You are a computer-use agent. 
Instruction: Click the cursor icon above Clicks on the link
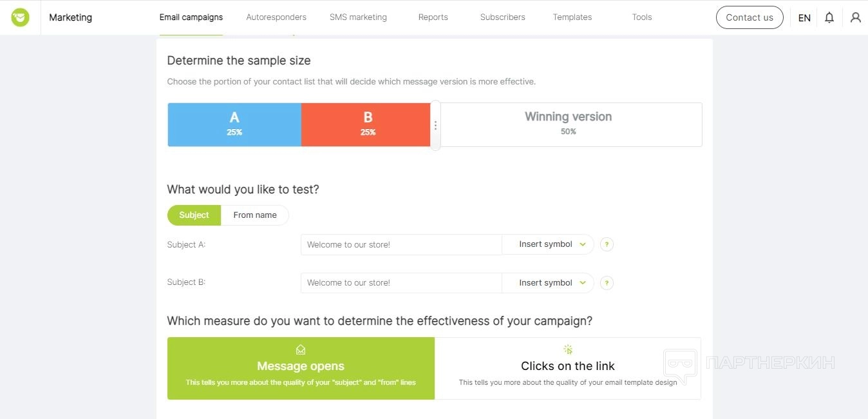pyautogui.click(x=568, y=350)
